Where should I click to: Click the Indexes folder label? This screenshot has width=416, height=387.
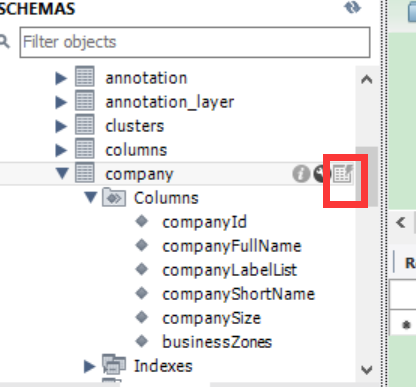163,366
